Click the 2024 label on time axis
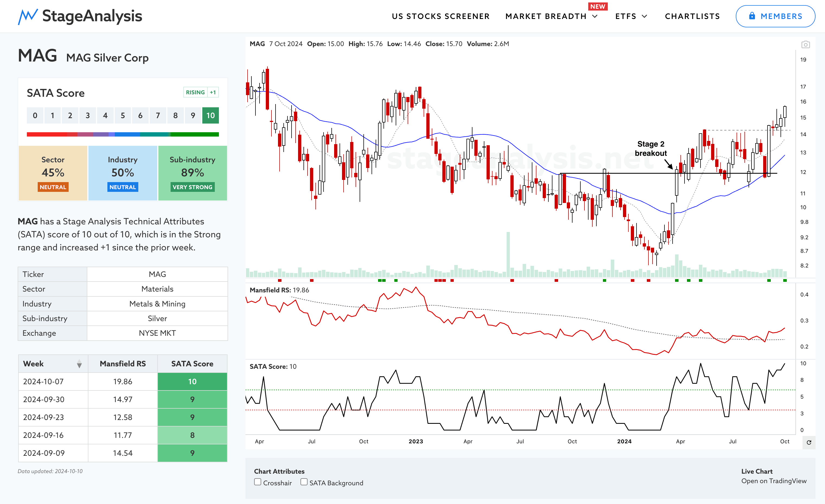 pyautogui.click(x=624, y=441)
